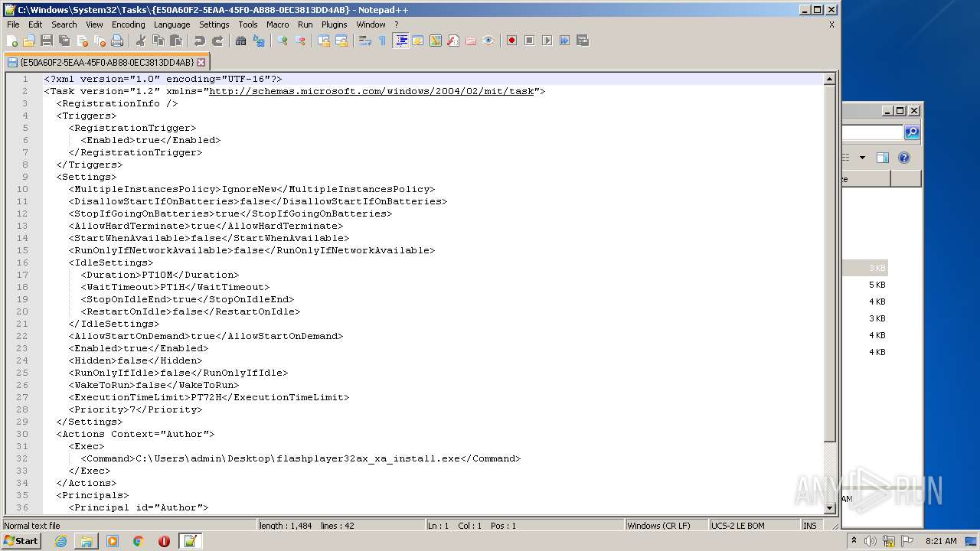Click the Windows Start button

click(x=21, y=540)
